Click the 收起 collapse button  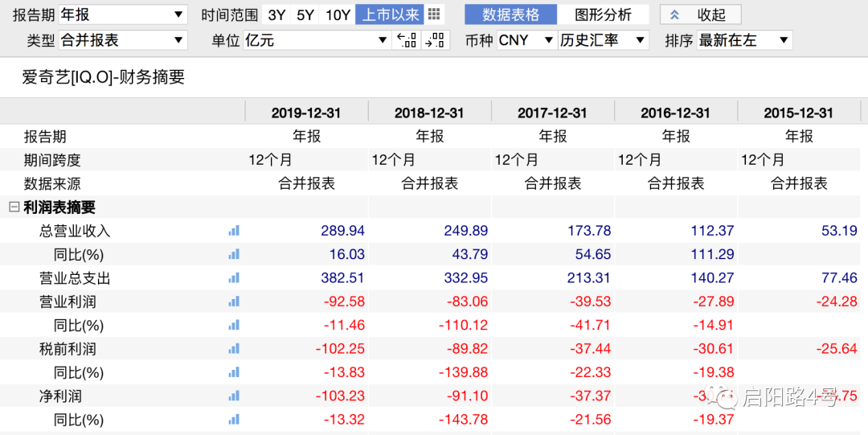click(x=700, y=14)
